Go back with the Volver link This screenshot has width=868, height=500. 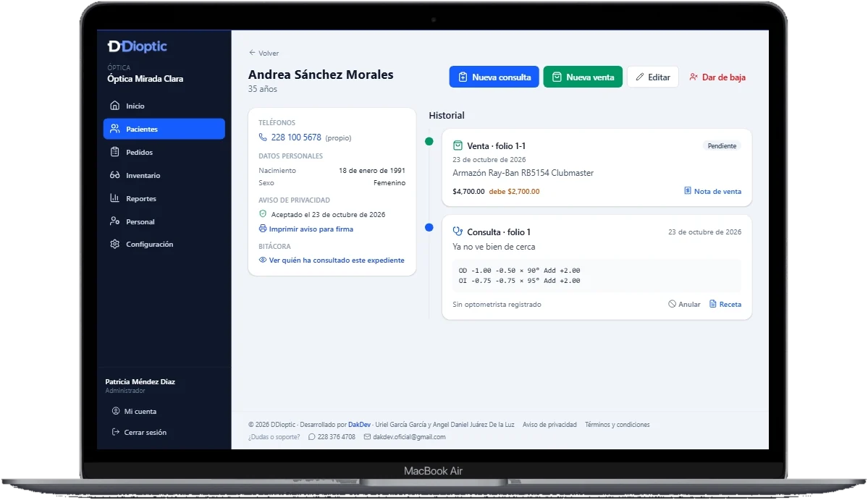[x=264, y=53]
